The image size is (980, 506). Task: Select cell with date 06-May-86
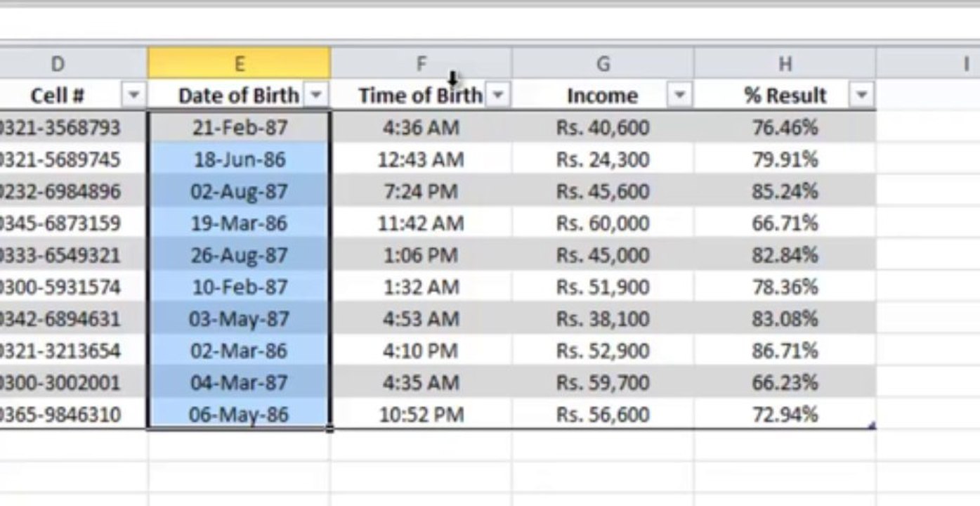239,415
